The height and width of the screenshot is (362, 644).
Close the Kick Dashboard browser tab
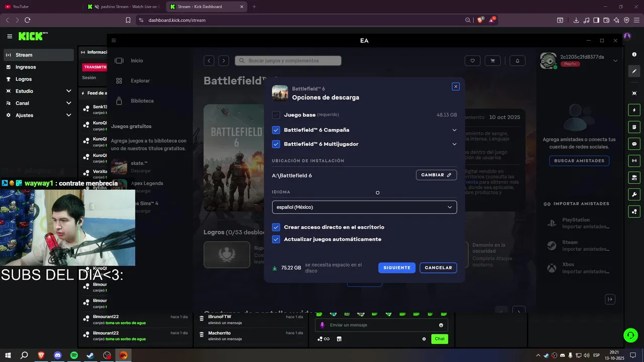click(242, 7)
